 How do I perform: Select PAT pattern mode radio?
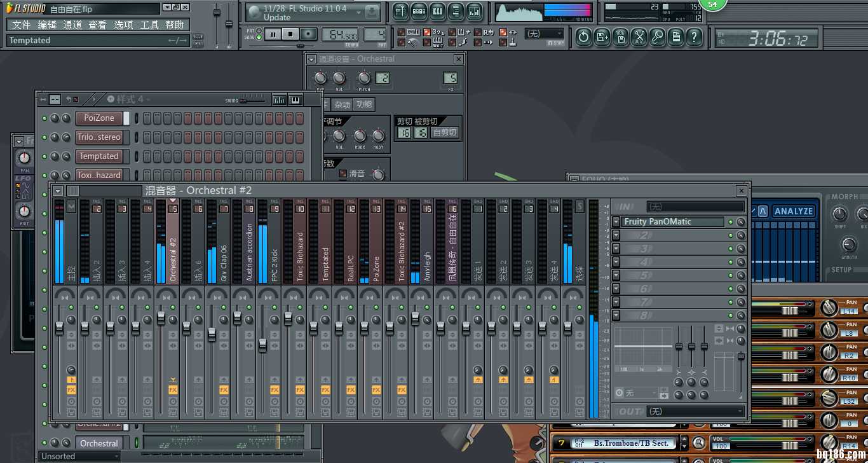click(x=259, y=31)
